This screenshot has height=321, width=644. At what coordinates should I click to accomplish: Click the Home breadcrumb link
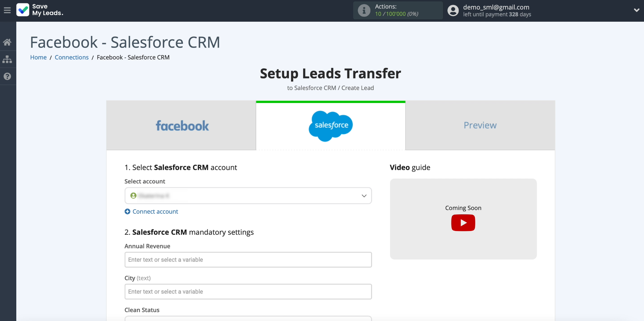(38, 57)
